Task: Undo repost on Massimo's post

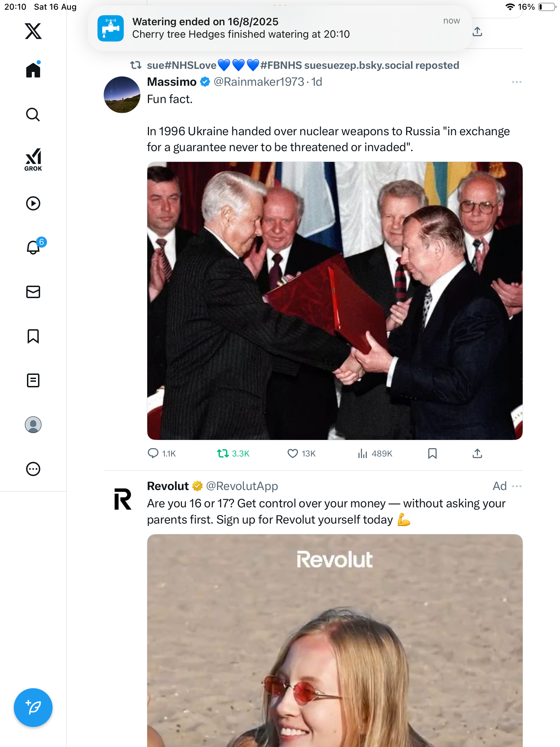Action: [x=223, y=453]
